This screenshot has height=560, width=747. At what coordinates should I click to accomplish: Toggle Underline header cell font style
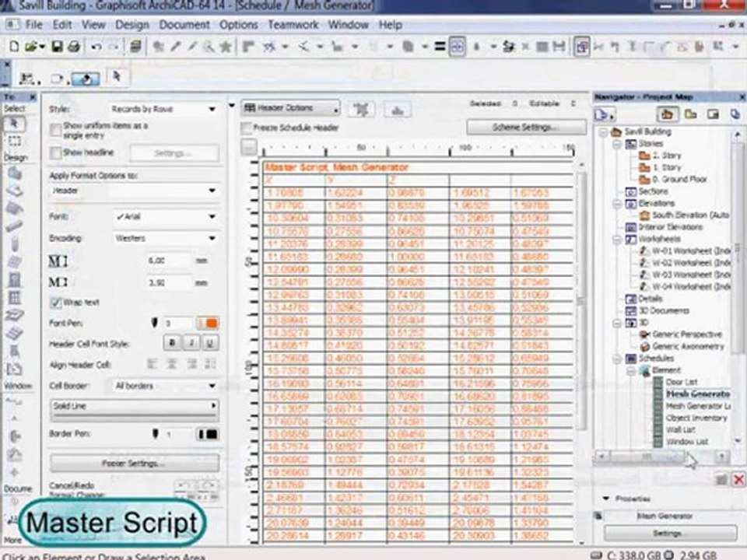[x=209, y=342]
